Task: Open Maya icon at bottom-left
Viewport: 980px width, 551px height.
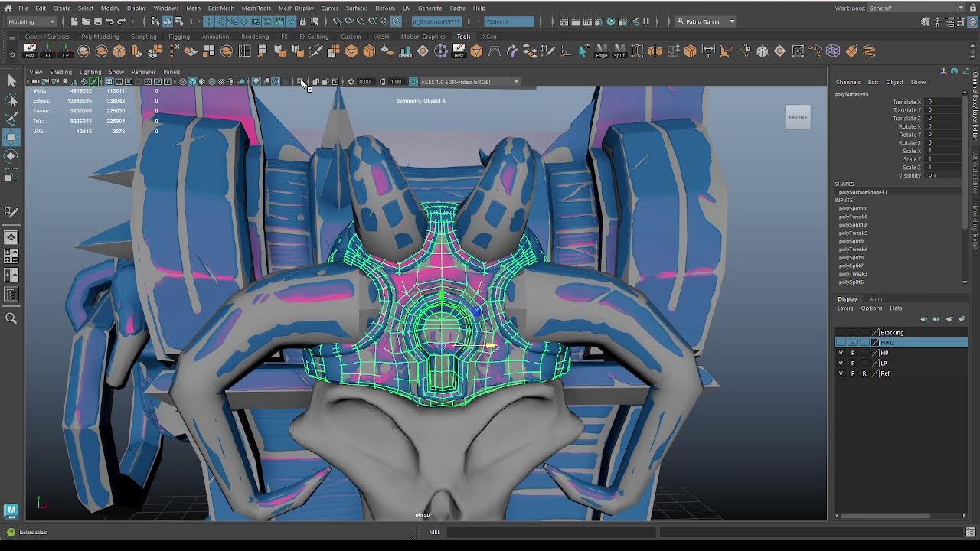Action: [11, 510]
